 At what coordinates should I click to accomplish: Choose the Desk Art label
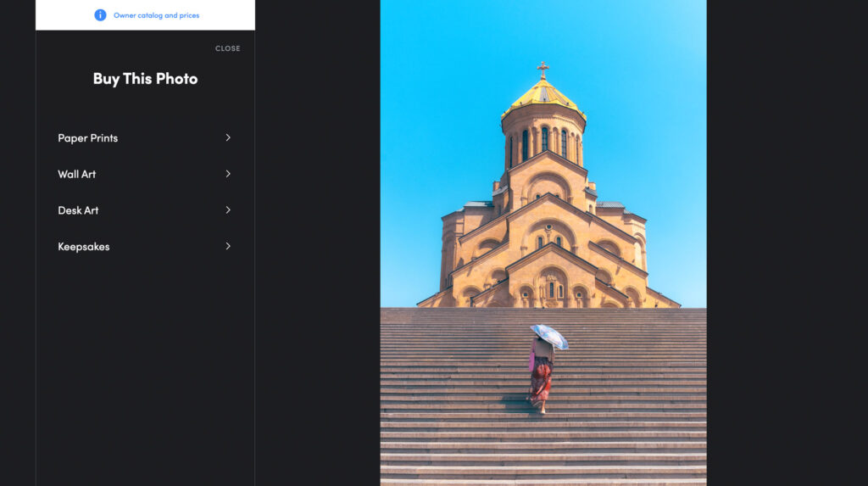coord(78,210)
